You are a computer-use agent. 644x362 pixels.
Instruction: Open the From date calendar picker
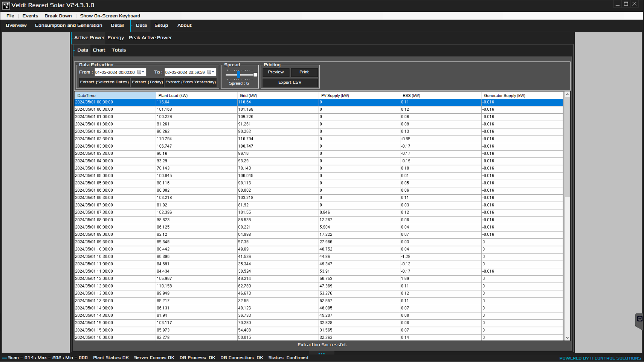[141, 72]
